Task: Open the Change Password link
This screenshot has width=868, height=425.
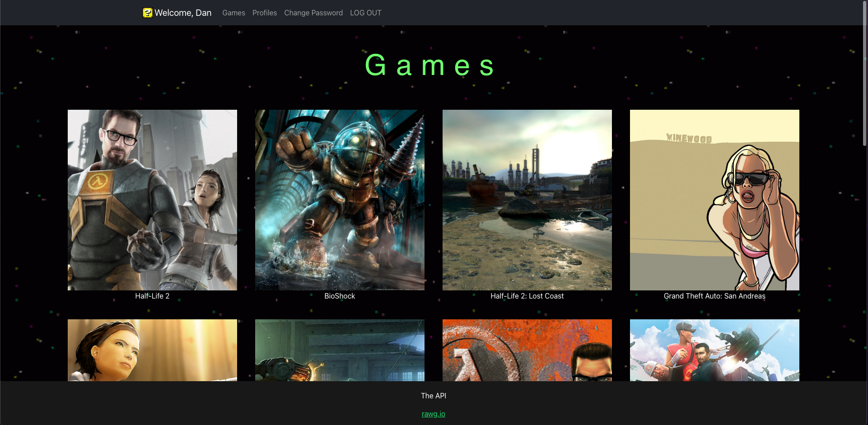Action: point(313,13)
